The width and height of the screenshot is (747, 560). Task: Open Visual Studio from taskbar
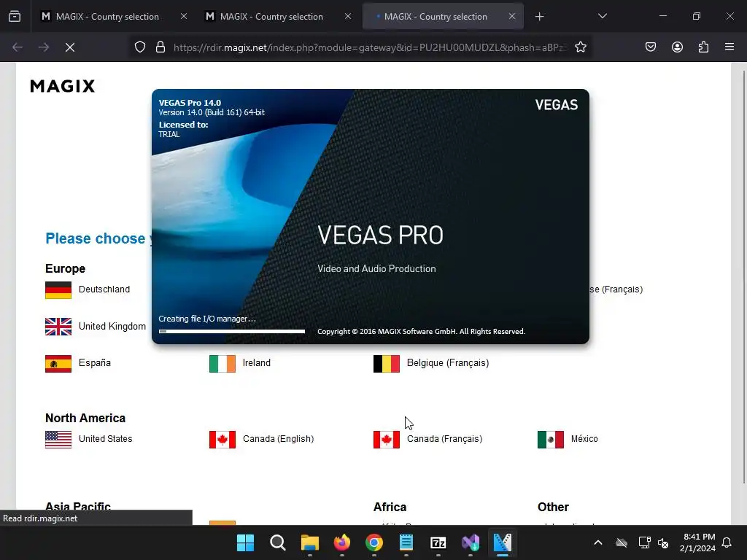(x=471, y=542)
